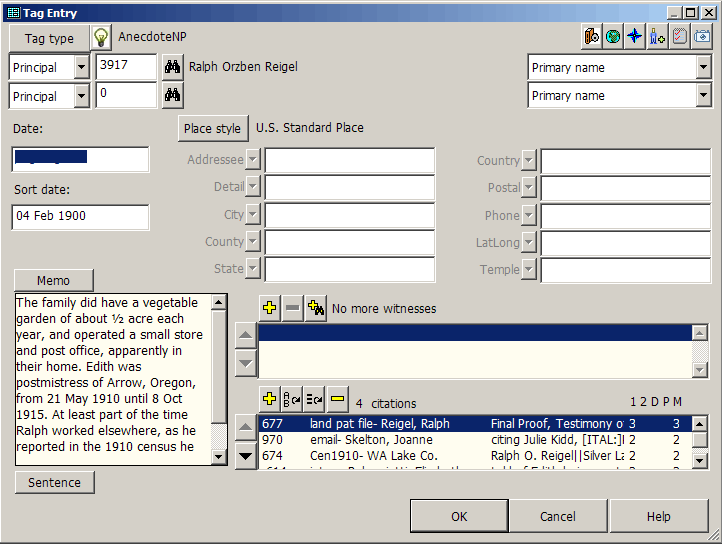Click the Place style button
Viewport: 722px width, 544px height.
click(213, 129)
